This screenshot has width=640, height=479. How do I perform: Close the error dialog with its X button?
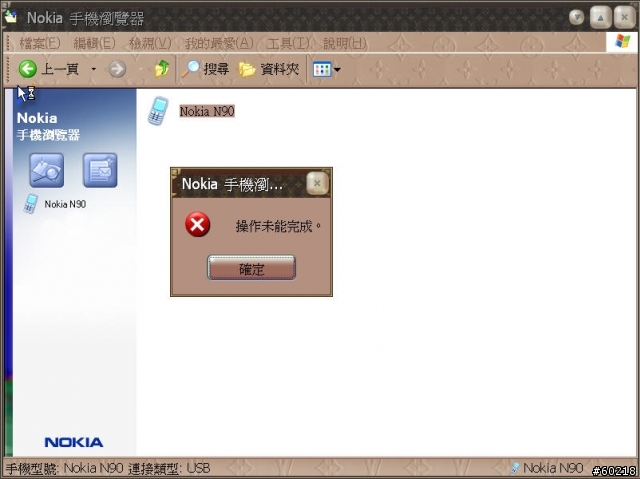point(317,183)
